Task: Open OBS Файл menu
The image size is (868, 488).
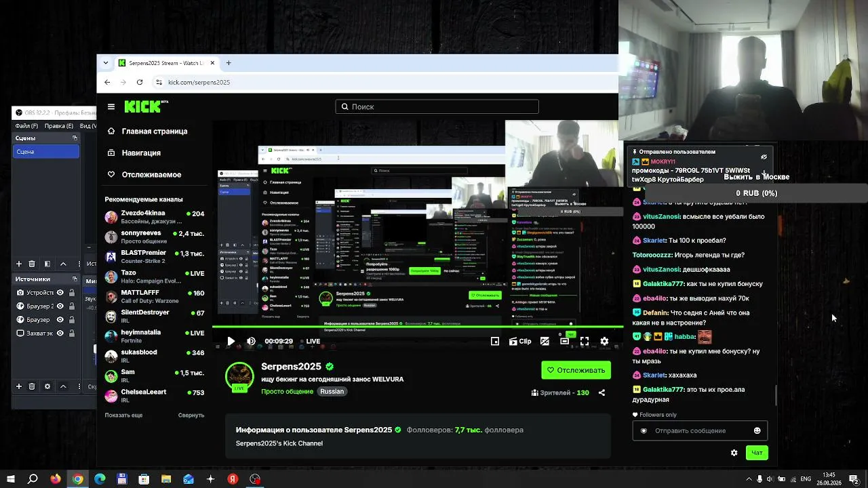Action: click(26, 126)
